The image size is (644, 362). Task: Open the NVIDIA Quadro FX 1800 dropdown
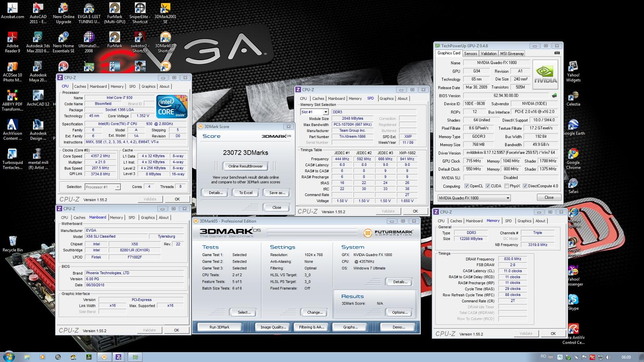474,198
